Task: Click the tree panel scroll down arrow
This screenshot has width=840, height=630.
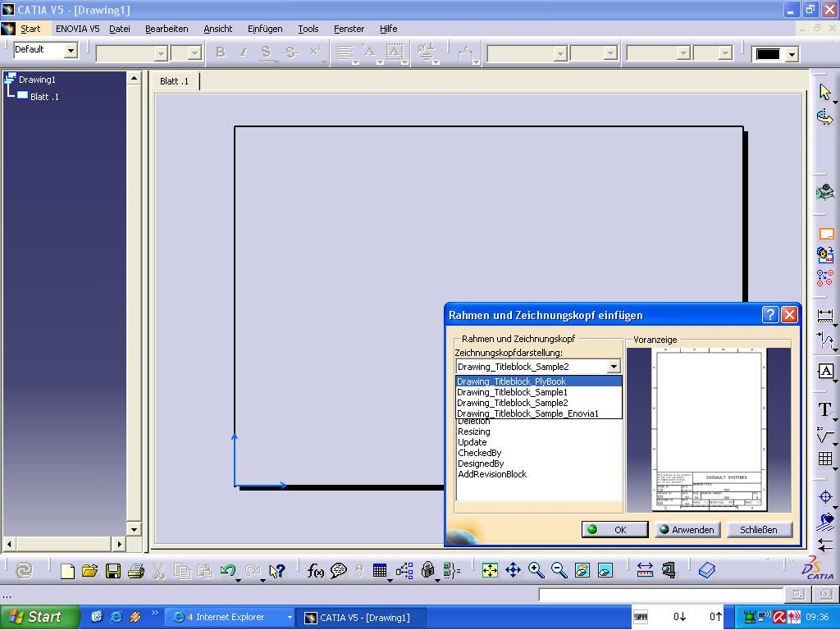Action: (134, 529)
